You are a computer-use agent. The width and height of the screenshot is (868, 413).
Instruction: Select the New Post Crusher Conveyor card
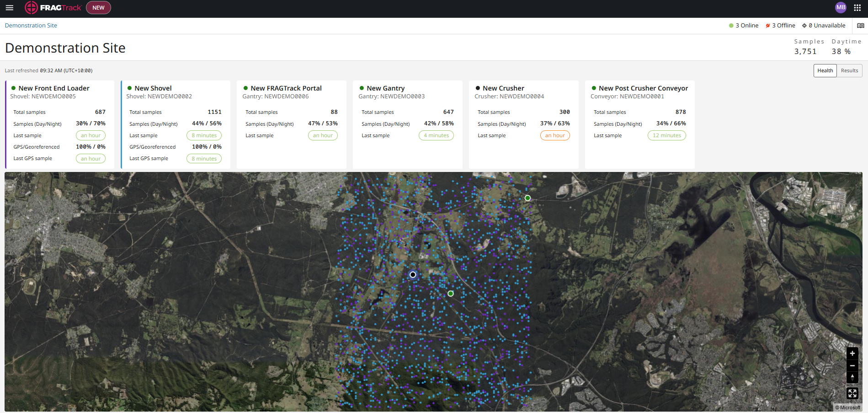coord(639,125)
